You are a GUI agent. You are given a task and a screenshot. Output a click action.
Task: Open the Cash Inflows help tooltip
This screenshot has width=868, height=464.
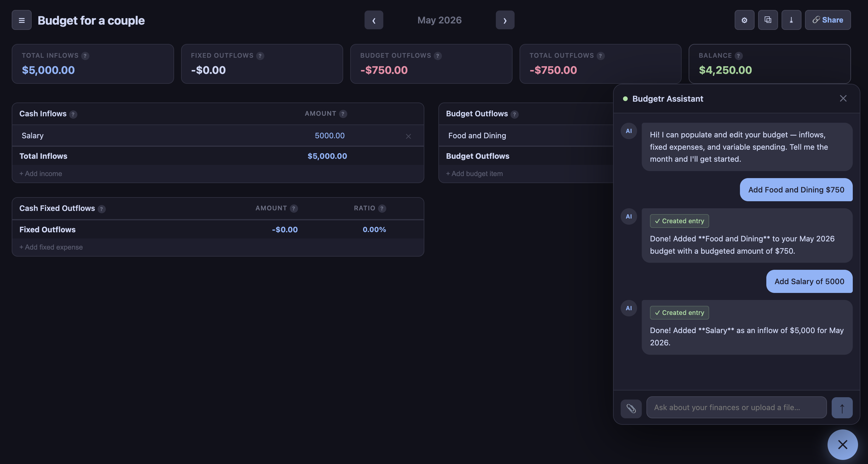point(73,114)
